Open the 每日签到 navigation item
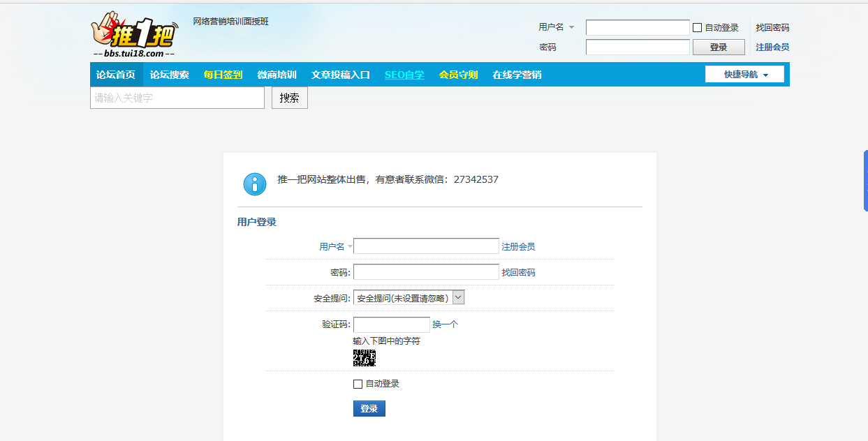 click(223, 75)
